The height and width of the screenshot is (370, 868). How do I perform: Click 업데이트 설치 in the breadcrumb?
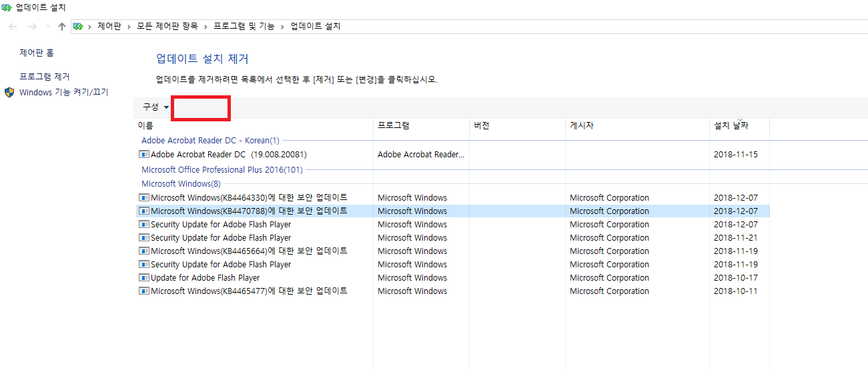click(316, 26)
